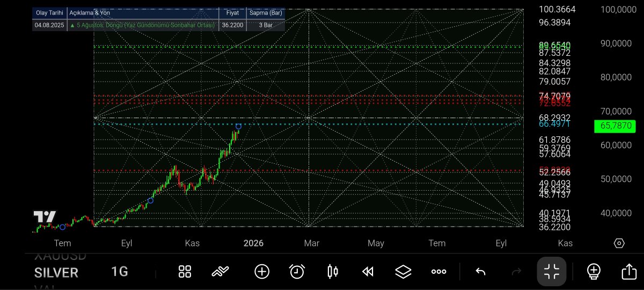This screenshot has width=644, height=290.
Task: Click the blue circle marker above Tem
Action: click(62, 227)
